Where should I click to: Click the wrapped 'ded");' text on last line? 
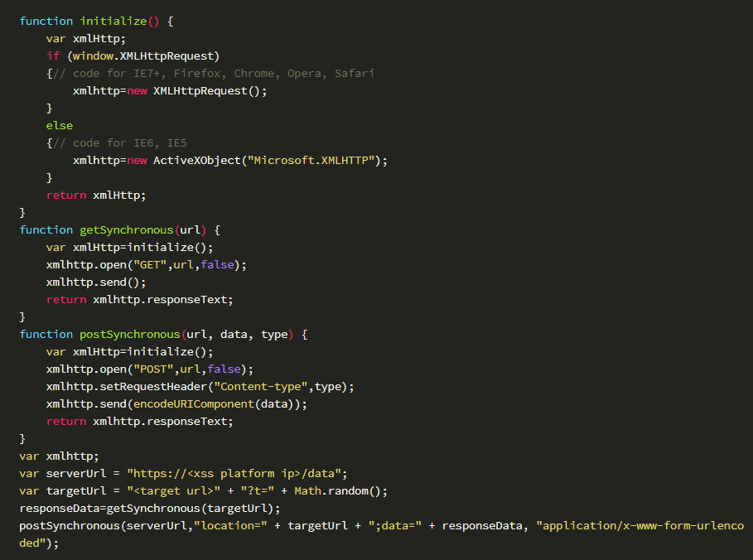(x=39, y=543)
